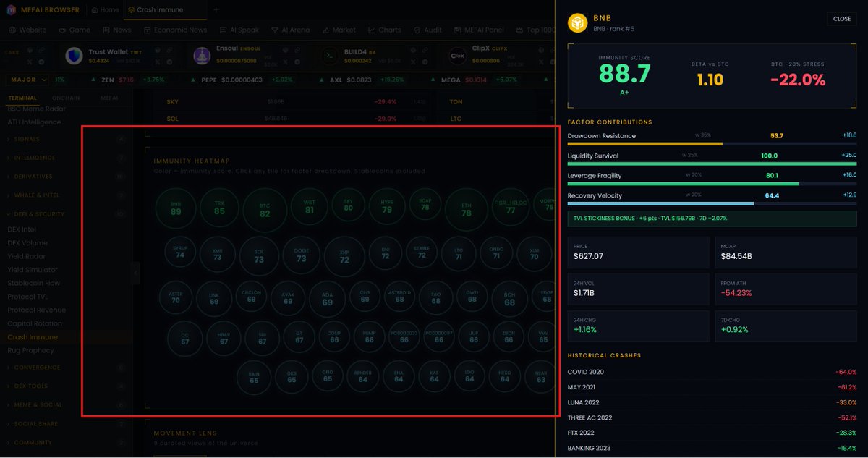Expand the SOCIAL SHARE sidebar group

[x=66, y=424]
